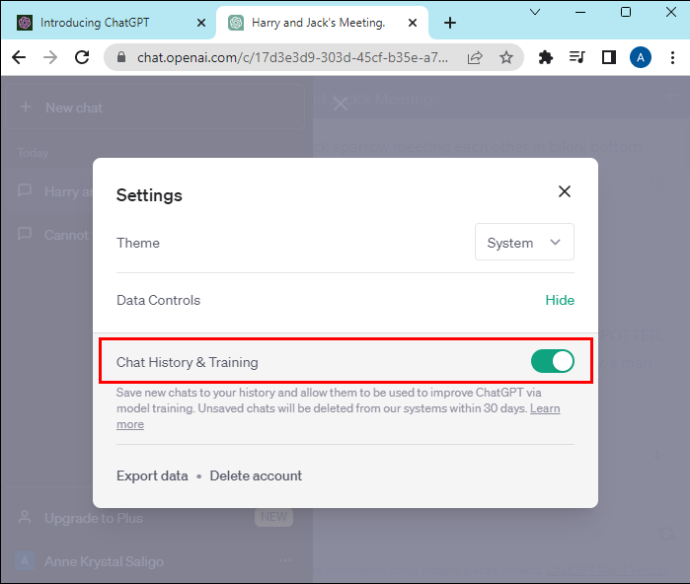Start a New chat in sidebar

pos(155,107)
